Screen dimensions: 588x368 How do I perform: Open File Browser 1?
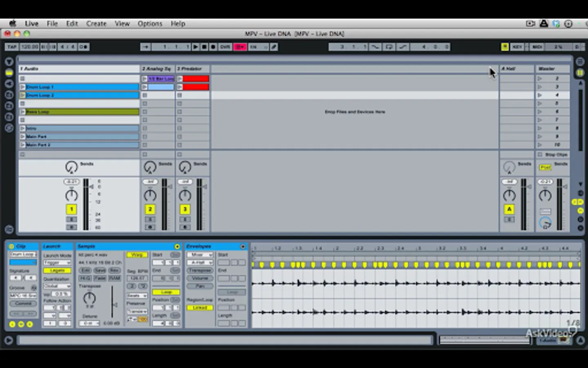pyautogui.click(x=9, y=95)
